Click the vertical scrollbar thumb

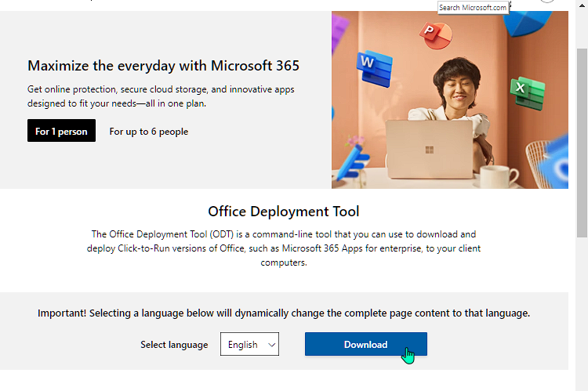[x=582, y=143]
